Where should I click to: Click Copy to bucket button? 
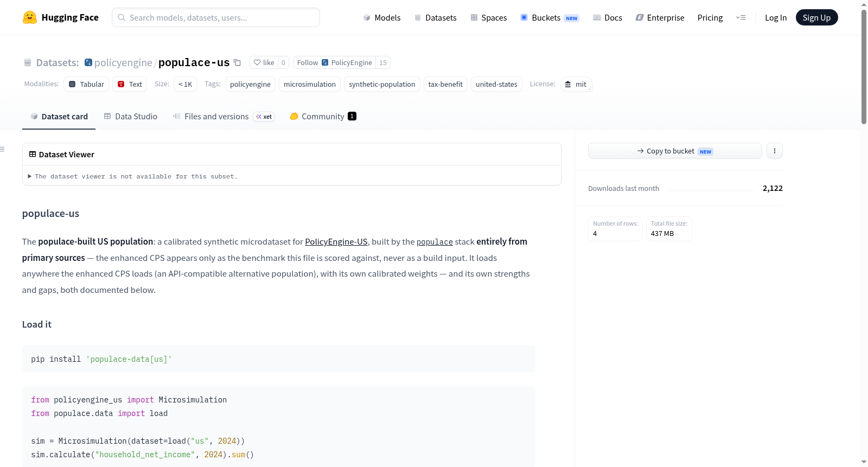coord(675,151)
